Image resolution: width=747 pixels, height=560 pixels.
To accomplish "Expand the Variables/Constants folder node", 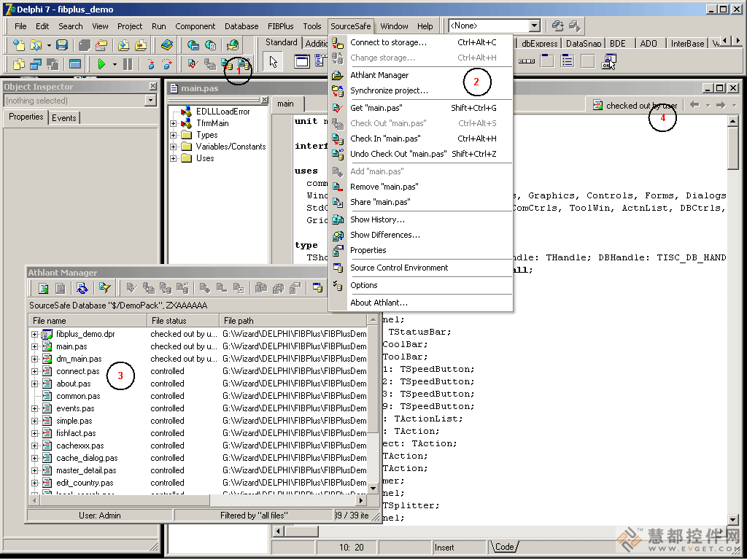I will tap(173, 147).
